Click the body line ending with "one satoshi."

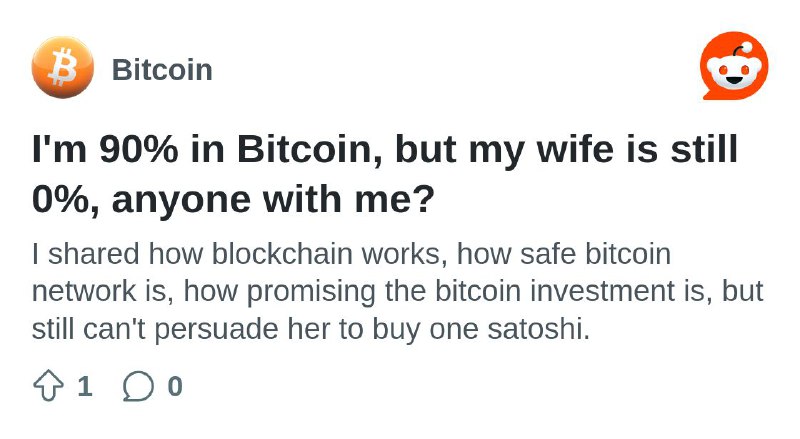click(x=311, y=329)
